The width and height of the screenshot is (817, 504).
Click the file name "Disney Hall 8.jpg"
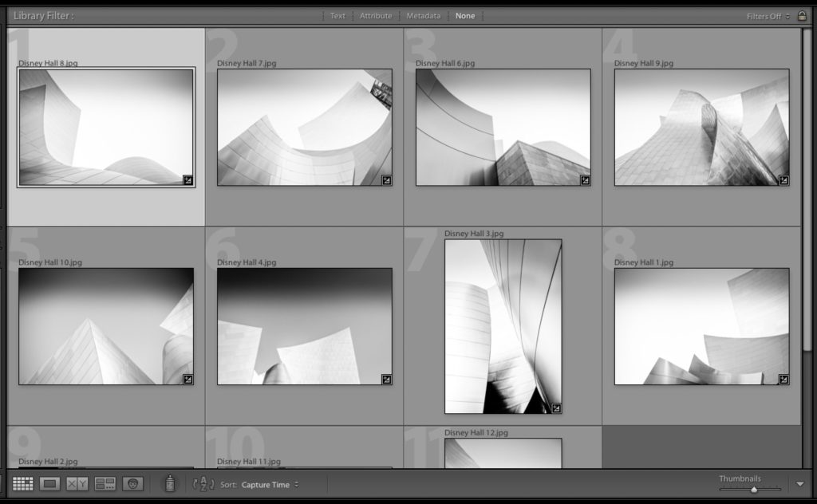(48, 63)
